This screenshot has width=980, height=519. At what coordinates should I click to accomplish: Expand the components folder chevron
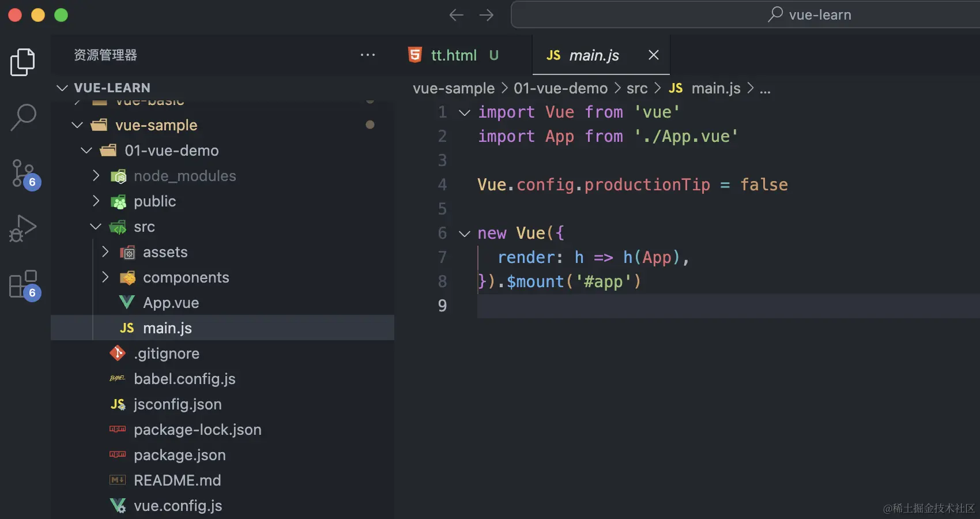pos(105,277)
